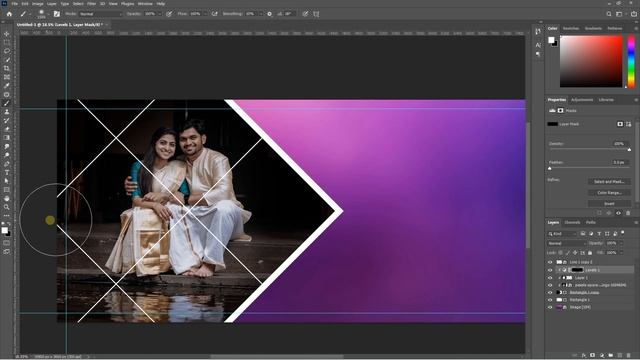Filter layers by pixel layers icon
Viewport: 640px width, 360px height.
[583, 234]
